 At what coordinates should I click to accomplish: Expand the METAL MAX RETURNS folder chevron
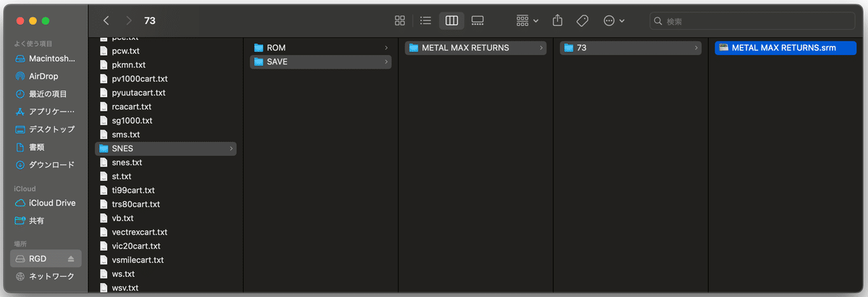[541, 48]
